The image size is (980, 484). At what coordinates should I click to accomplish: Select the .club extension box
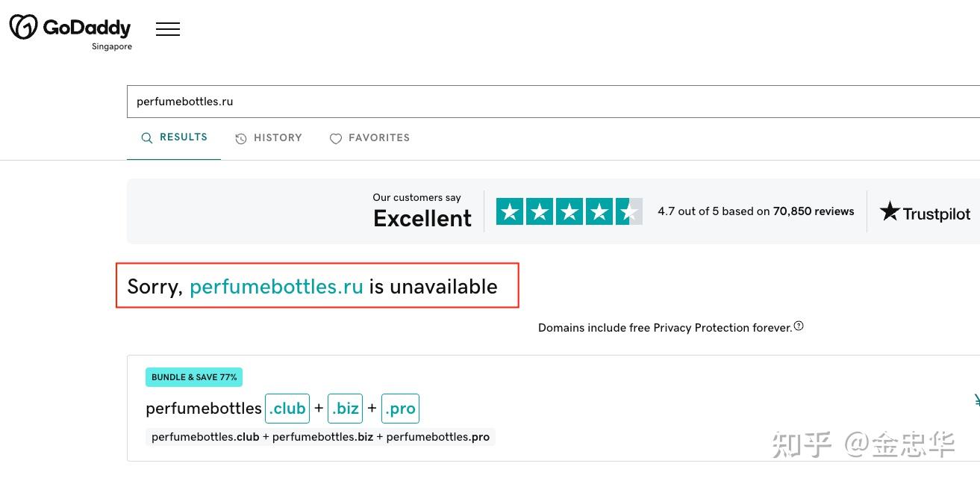click(287, 409)
